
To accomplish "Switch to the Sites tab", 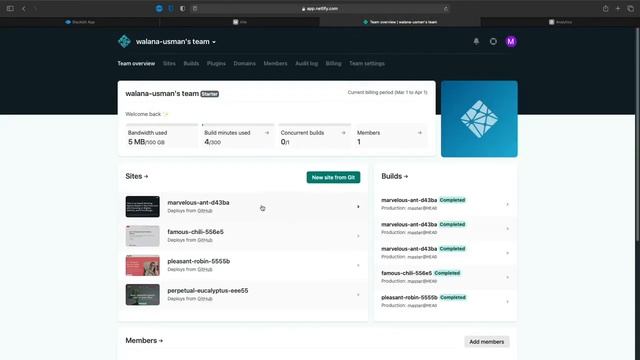I will point(169,64).
